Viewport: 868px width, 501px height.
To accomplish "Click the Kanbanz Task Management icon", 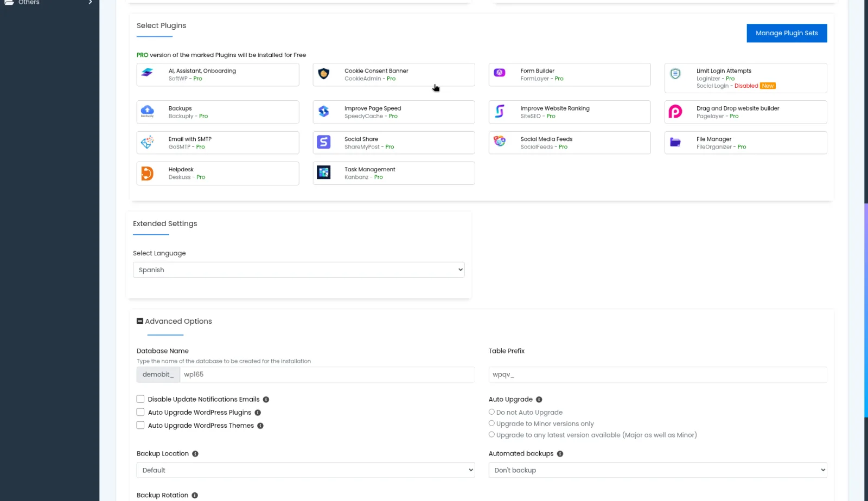I will [x=324, y=172].
